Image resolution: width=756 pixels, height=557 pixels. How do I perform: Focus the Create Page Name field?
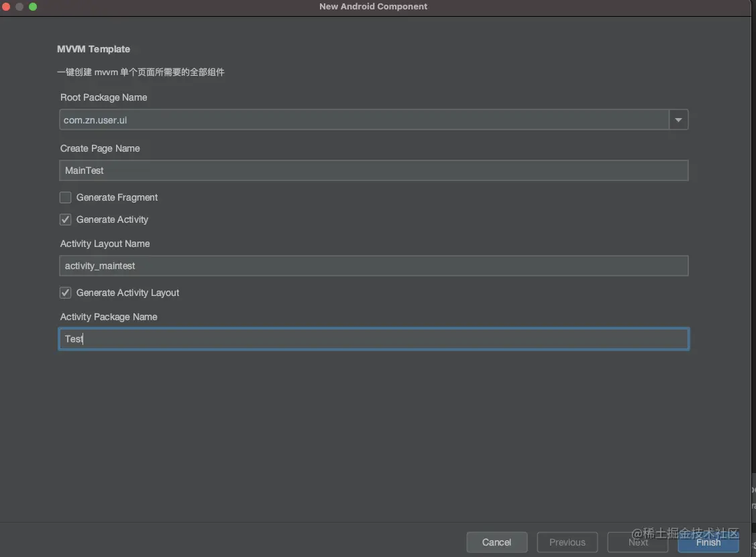pos(374,170)
